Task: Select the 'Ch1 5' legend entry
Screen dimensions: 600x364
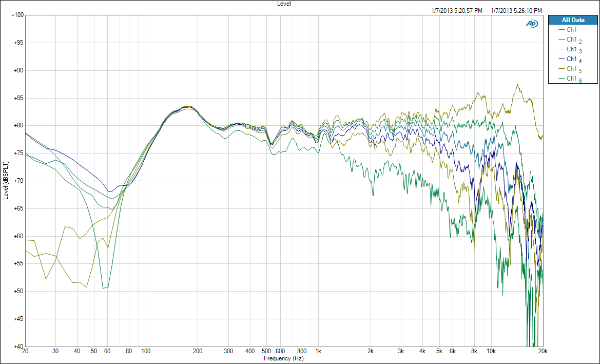Action: 570,69
